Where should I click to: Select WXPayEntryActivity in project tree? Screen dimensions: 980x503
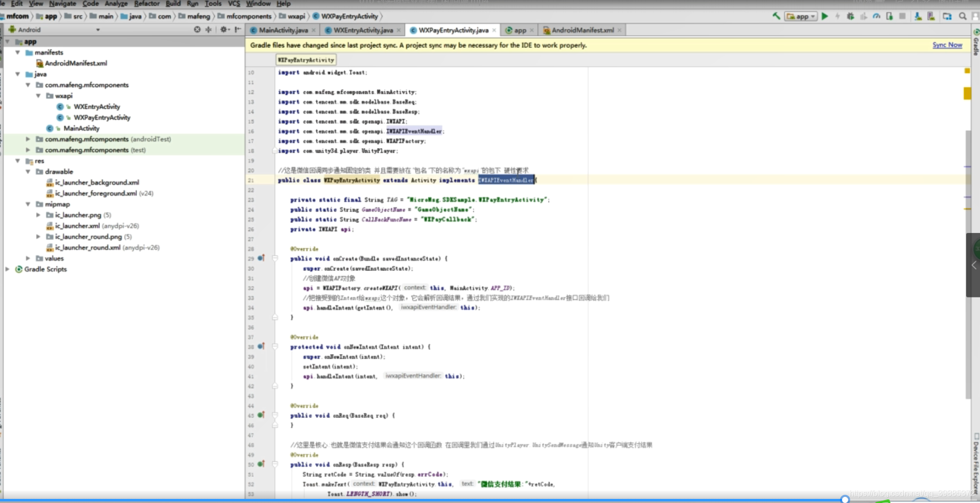101,118
